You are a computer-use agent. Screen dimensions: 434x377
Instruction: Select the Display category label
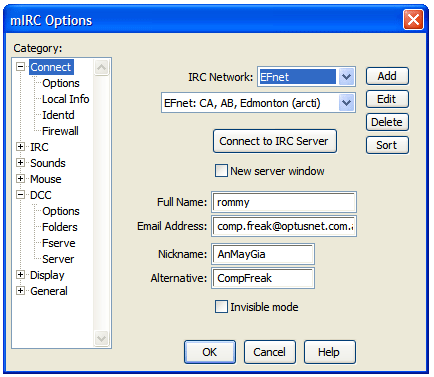pyautogui.click(x=47, y=275)
